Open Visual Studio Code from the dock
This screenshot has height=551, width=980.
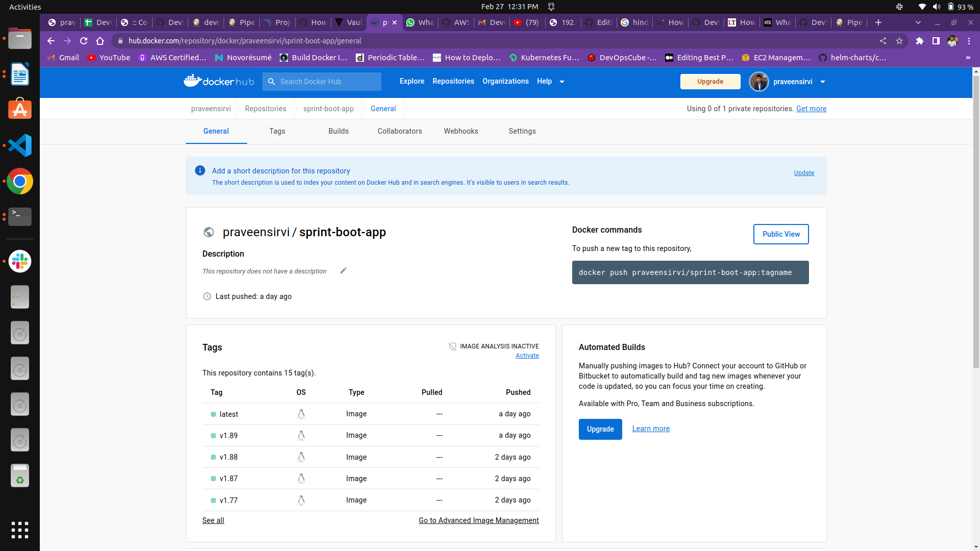20,145
